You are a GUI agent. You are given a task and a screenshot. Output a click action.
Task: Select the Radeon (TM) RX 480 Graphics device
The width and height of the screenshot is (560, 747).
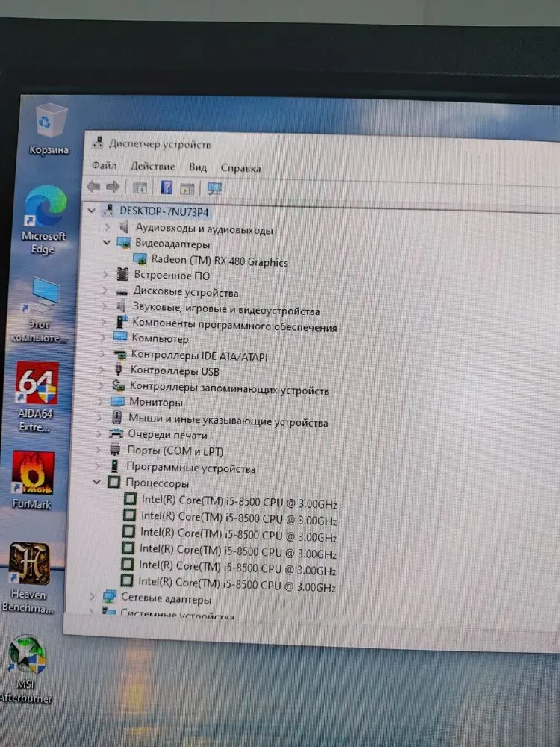click(x=219, y=261)
